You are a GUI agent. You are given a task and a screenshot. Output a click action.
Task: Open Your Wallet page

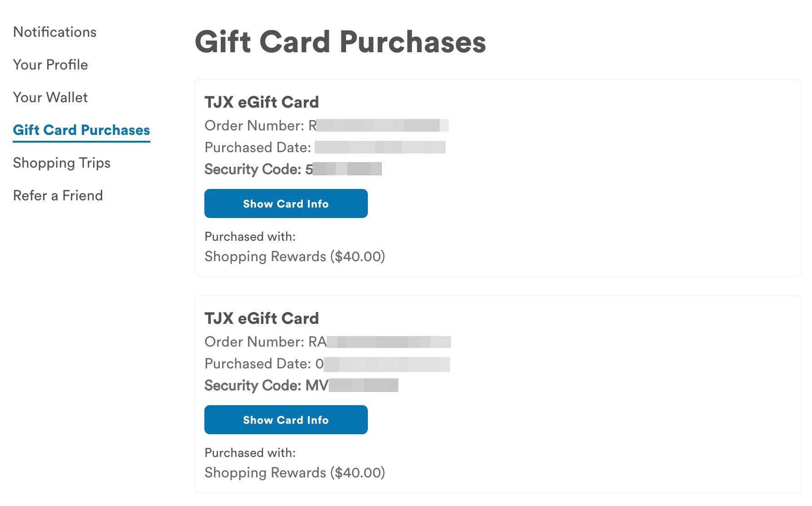[50, 98]
